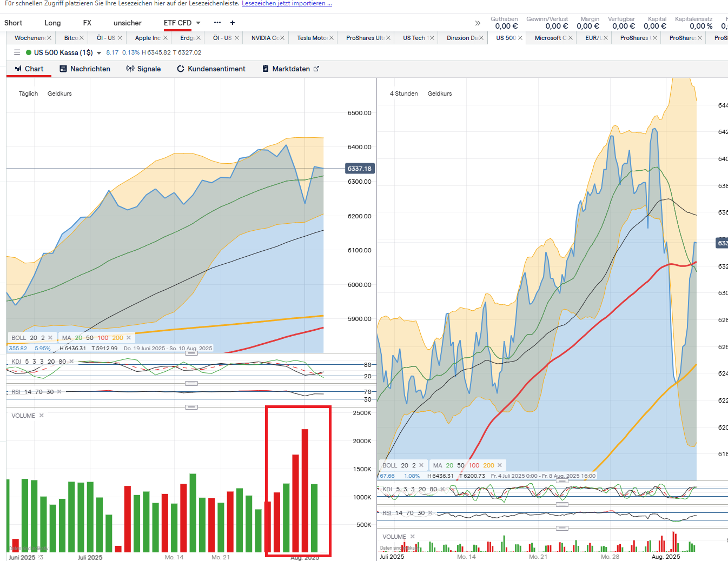Select the FX watchlist
728x561 pixels.
pos(87,23)
